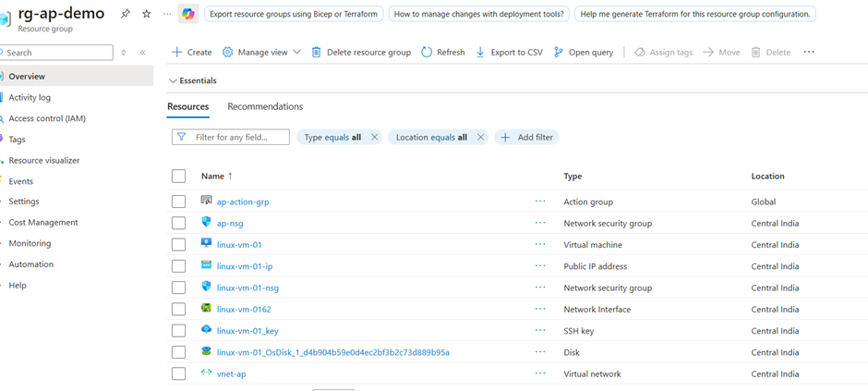The image size is (868, 391).
Task: Select the linux-vm-01 row checkbox
Action: pyautogui.click(x=178, y=245)
